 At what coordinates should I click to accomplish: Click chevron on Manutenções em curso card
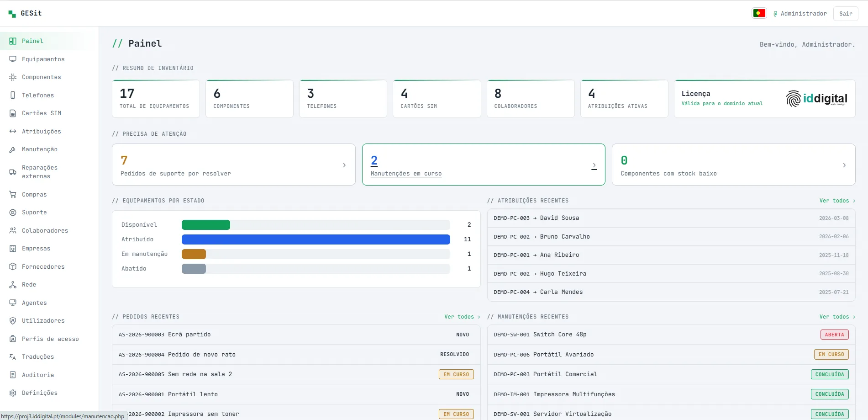pos(594,165)
